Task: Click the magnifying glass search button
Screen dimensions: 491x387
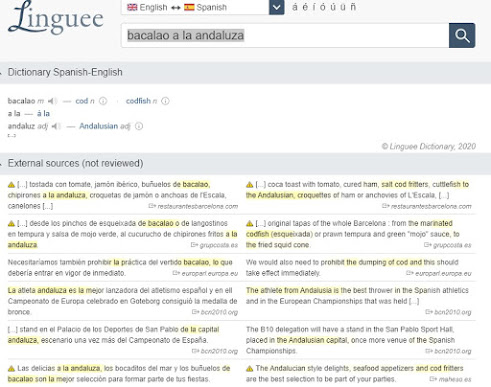Action: coord(462,35)
